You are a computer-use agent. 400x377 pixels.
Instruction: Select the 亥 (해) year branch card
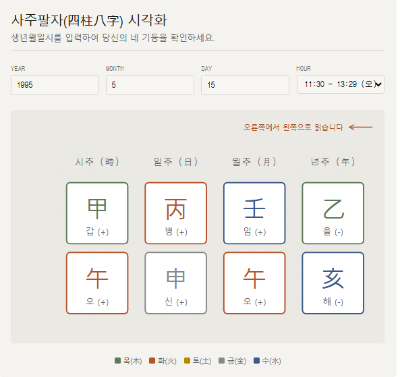tap(333, 283)
